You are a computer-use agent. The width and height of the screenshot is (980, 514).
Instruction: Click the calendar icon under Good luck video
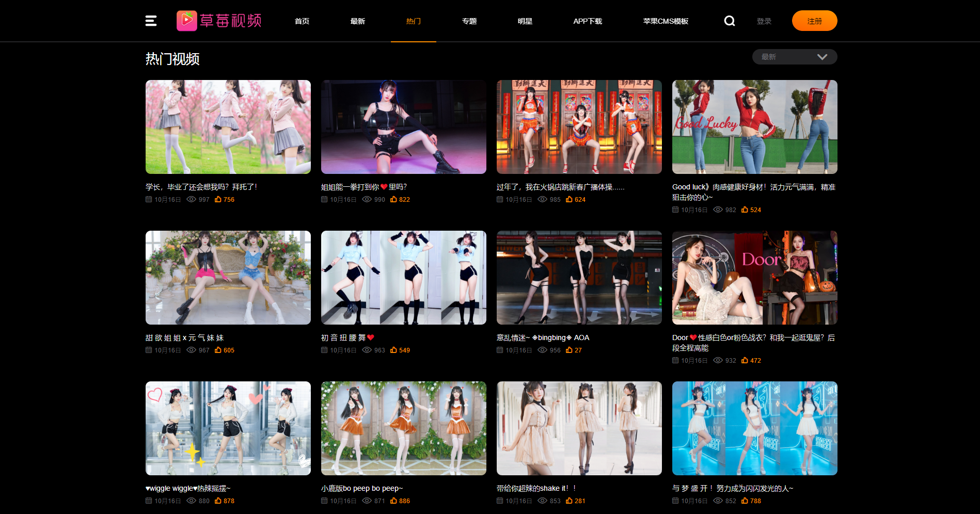point(675,210)
